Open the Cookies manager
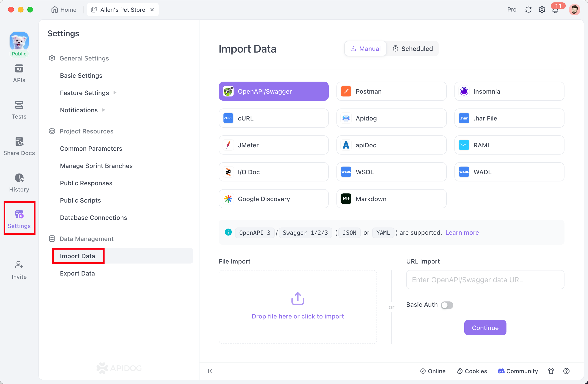Image resolution: width=588 pixels, height=384 pixels. tap(472, 371)
